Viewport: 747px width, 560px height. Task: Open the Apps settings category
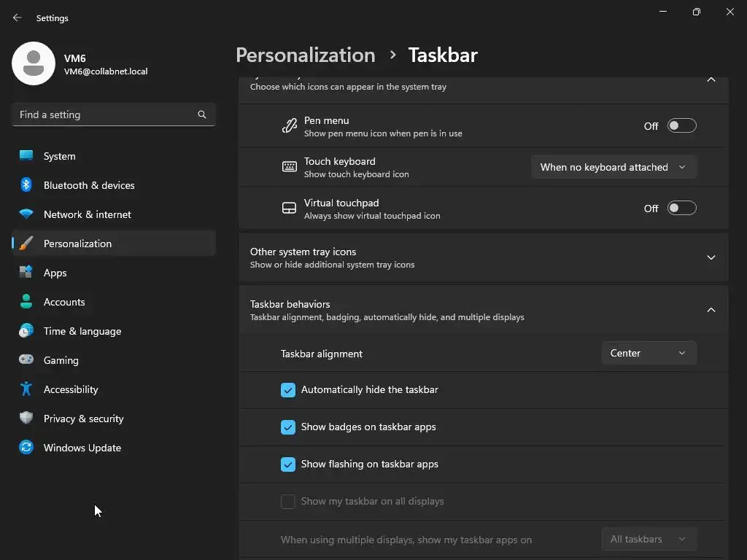coord(55,273)
